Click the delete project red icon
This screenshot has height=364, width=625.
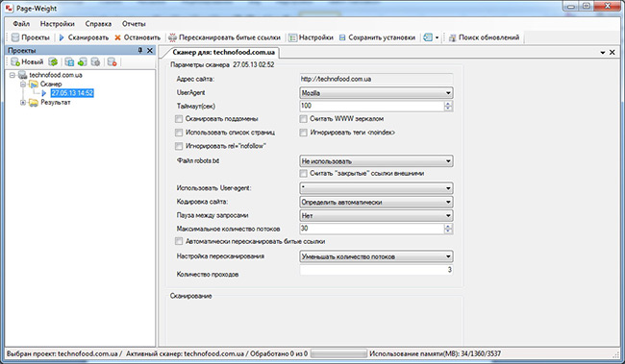point(112,61)
